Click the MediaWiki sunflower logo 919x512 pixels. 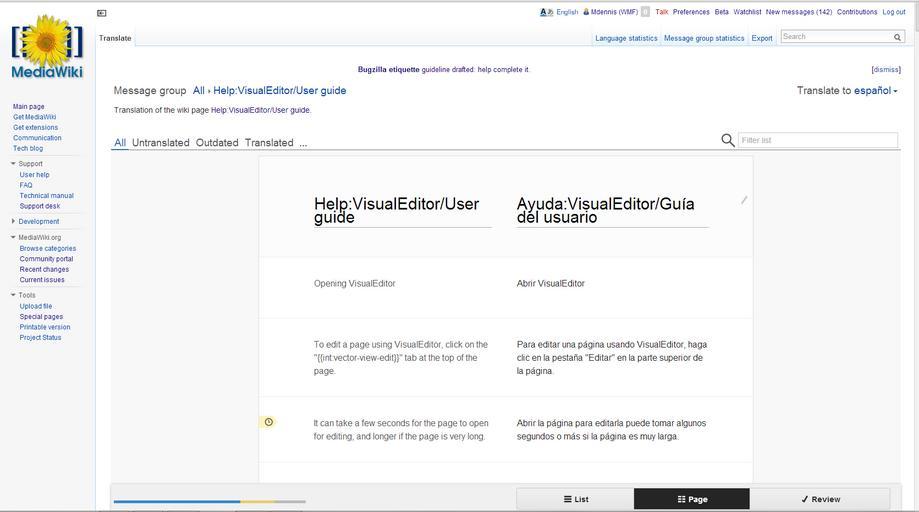tap(47, 46)
